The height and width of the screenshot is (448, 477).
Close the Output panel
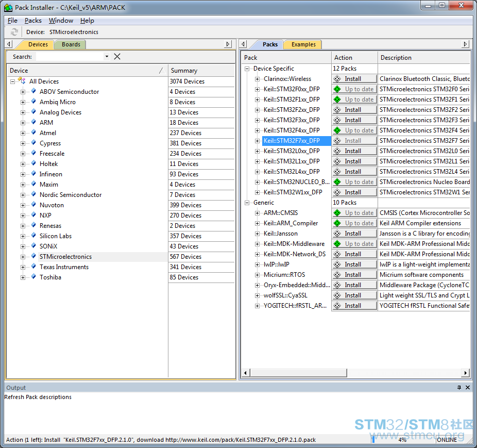coord(468,387)
